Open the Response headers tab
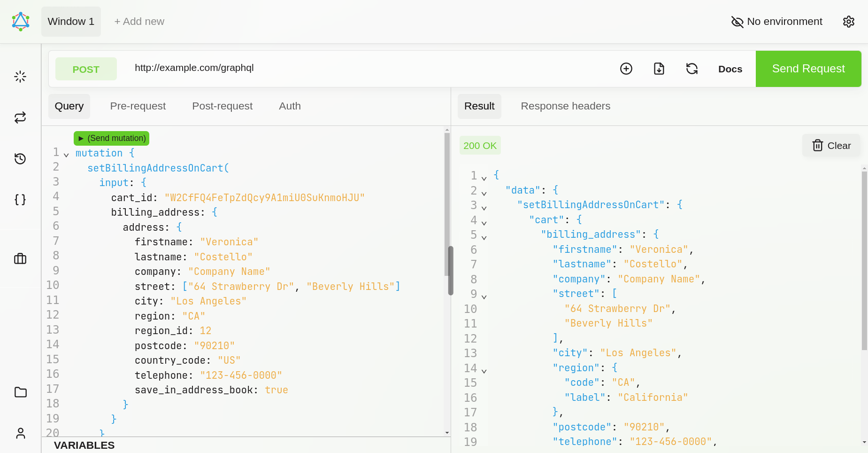868x453 pixels. point(565,106)
